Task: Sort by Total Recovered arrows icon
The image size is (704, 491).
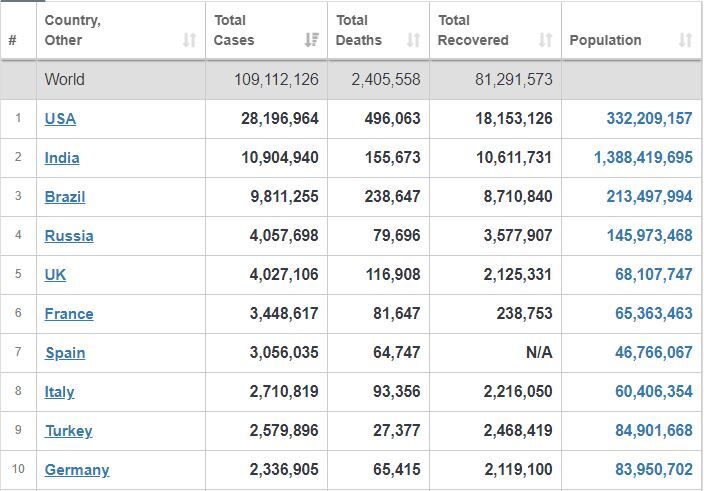Action: 546,40
